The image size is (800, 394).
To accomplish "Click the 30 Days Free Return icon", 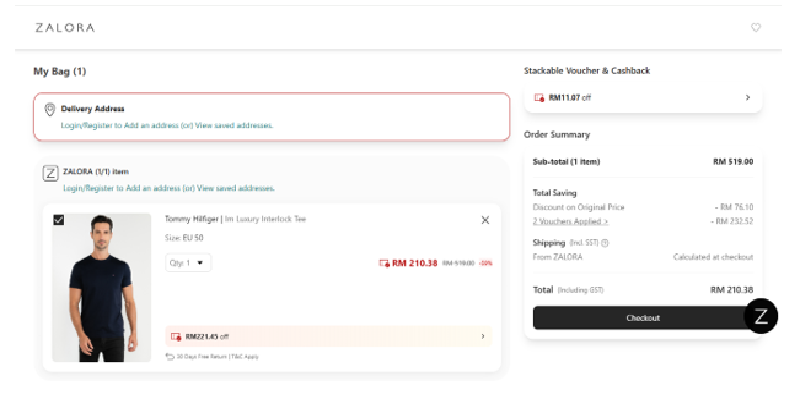I will click(x=170, y=356).
